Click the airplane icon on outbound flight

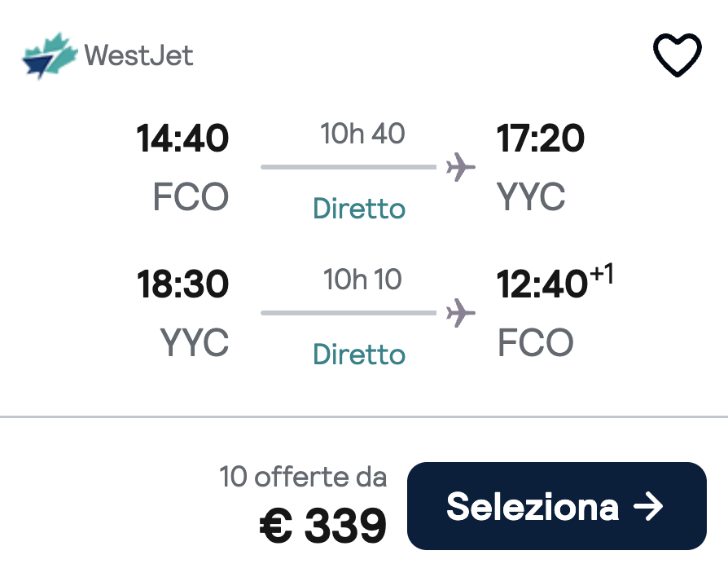[459, 165]
